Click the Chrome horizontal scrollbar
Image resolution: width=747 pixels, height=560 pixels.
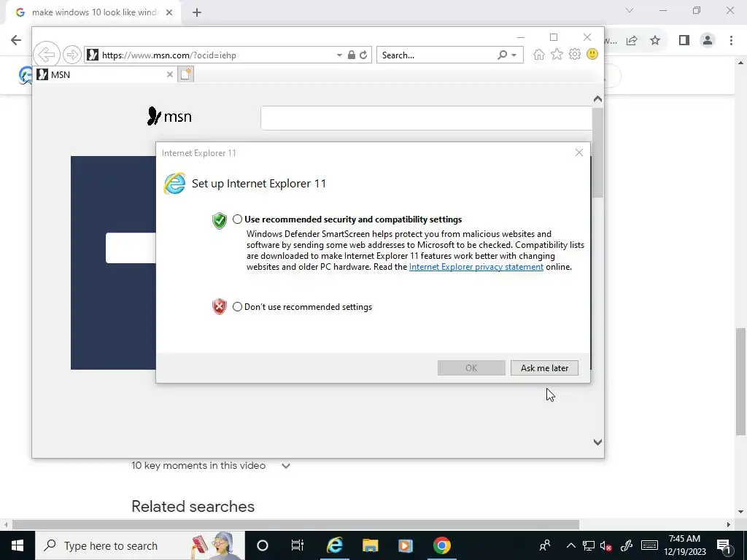[x=295, y=524]
